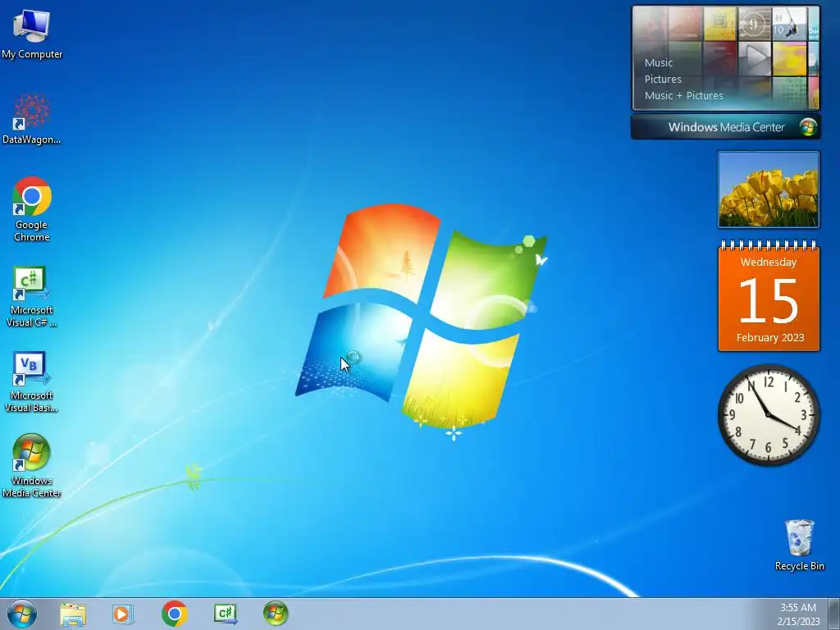Click the Windows Media Center gadget title bar
840x630 pixels.
click(726, 127)
